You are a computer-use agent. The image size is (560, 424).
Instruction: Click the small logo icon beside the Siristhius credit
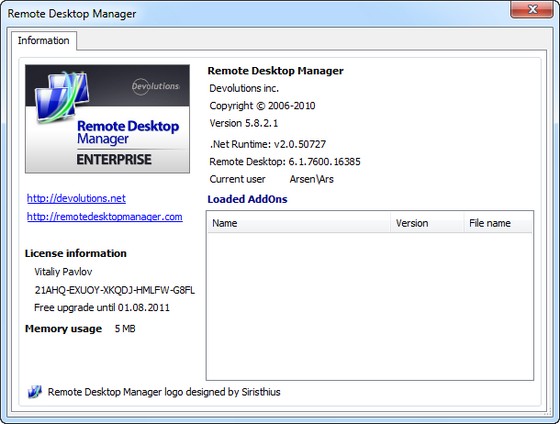[35, 392]
